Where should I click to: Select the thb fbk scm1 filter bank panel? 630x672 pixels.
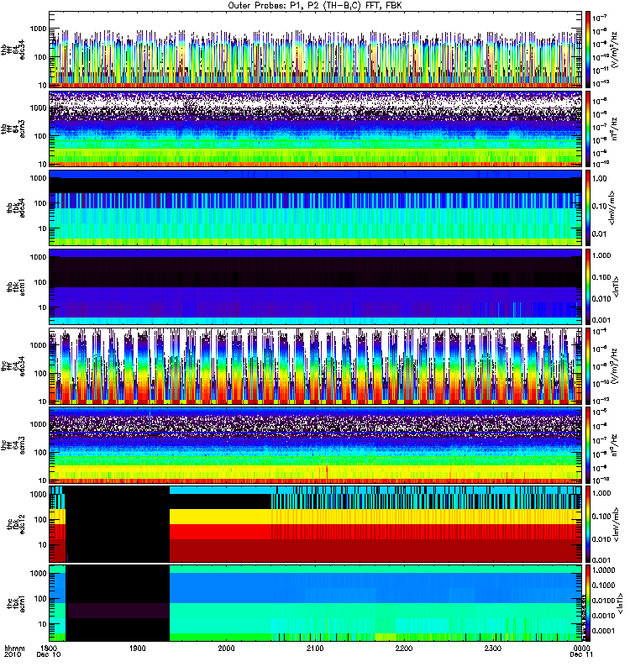(x=316, y=286)
